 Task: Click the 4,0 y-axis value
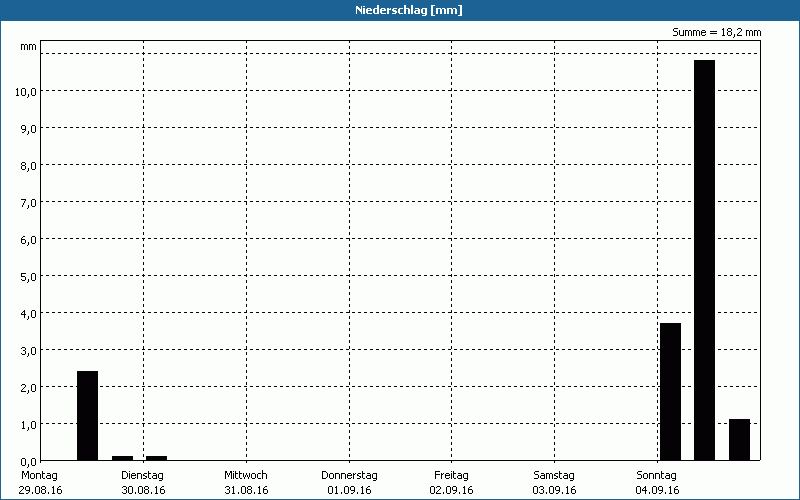(29, 314)
